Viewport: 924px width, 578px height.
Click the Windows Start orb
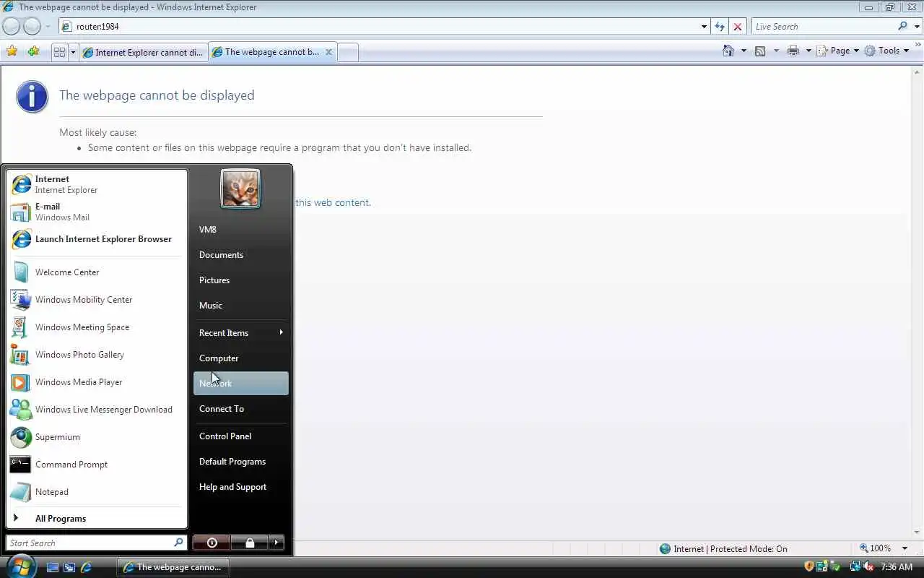coord(20,566)
